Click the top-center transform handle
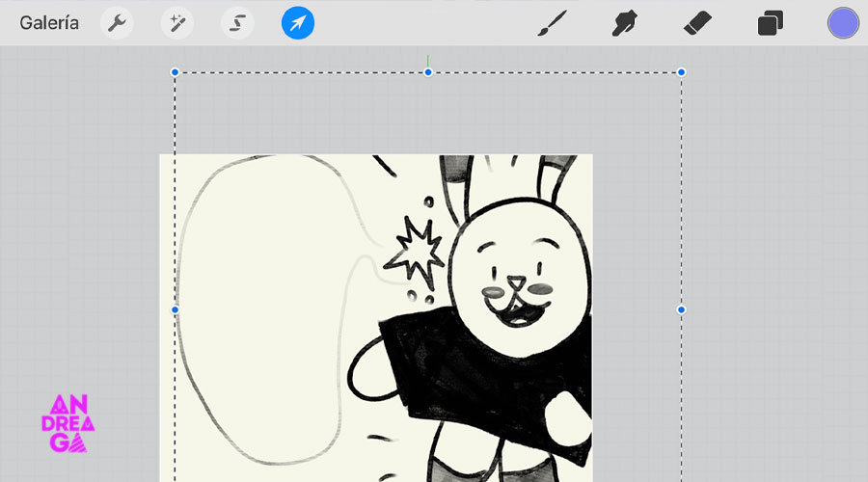Screen dimensions: 868x482 428,72
